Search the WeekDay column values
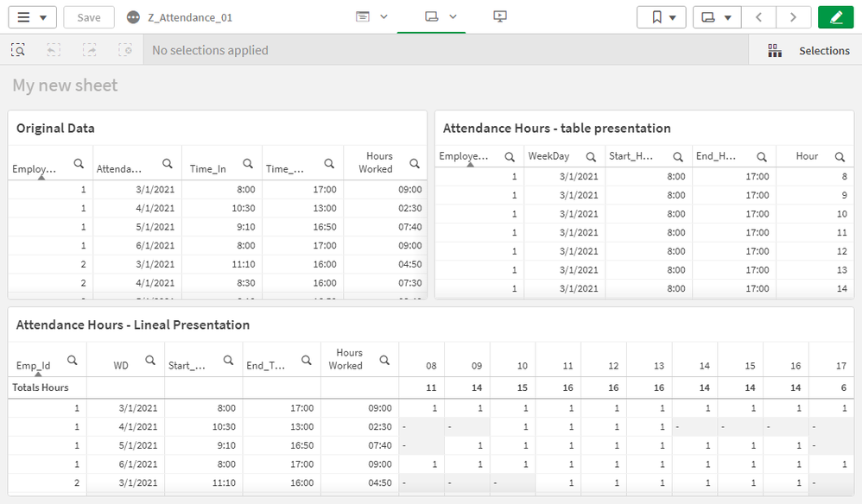862x504 pixels. (x=591, y=156)
